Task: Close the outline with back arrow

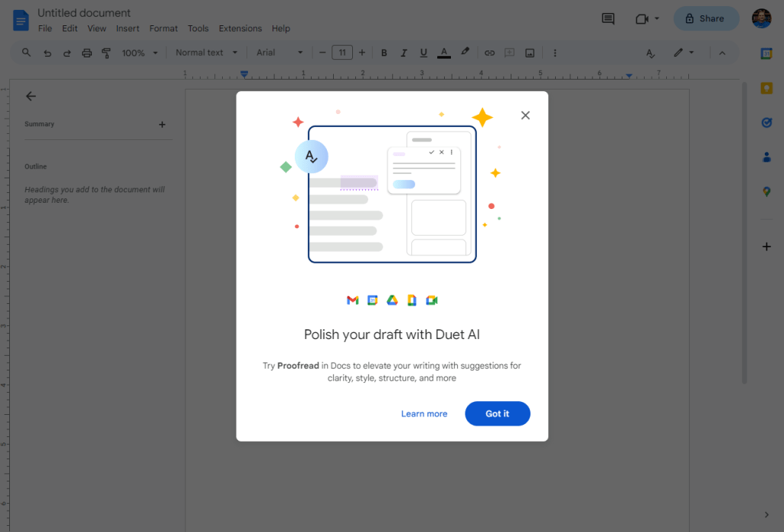Action: [x=31, y=96]
